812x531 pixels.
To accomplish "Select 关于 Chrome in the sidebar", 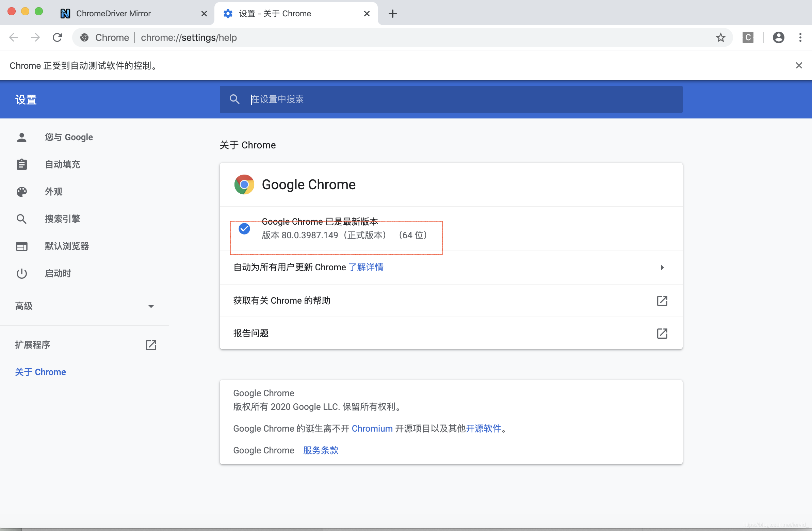I will pos(40,372).
